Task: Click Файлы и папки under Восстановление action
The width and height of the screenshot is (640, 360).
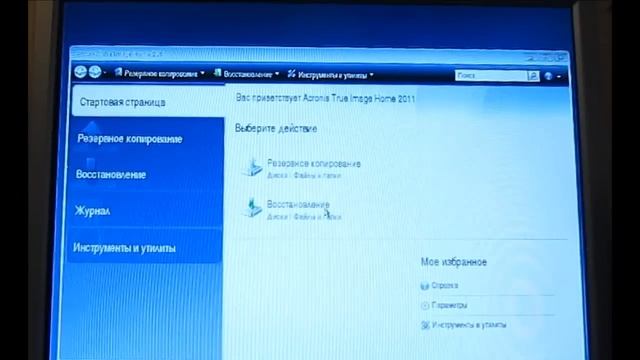Action: [317, 217]
